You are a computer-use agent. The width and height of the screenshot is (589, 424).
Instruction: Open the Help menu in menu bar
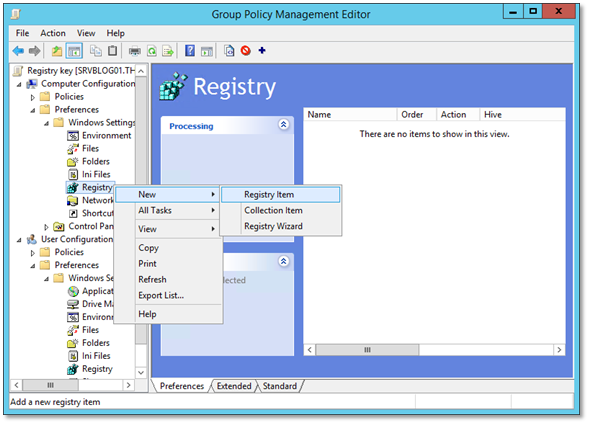tap(115, 33)
